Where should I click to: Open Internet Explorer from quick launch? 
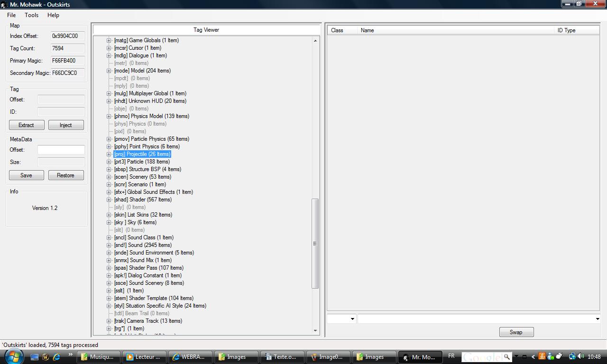(x=57, y=357)
